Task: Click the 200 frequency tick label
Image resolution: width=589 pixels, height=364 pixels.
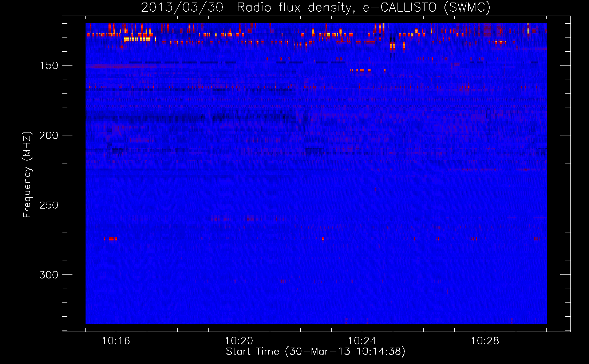Action: (49, 135)
